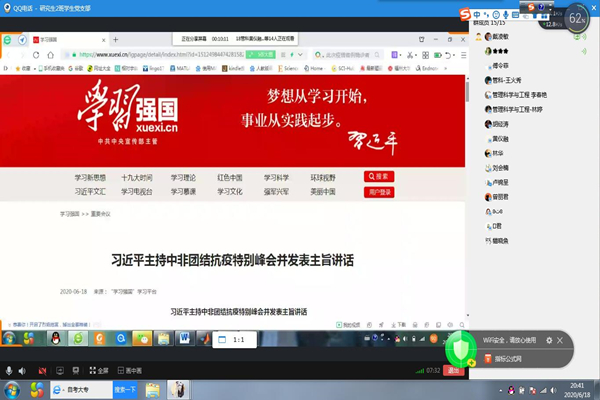Click the 学习新思想 navigation item
This screenshot has height=400, width=600.
[90, 178]
